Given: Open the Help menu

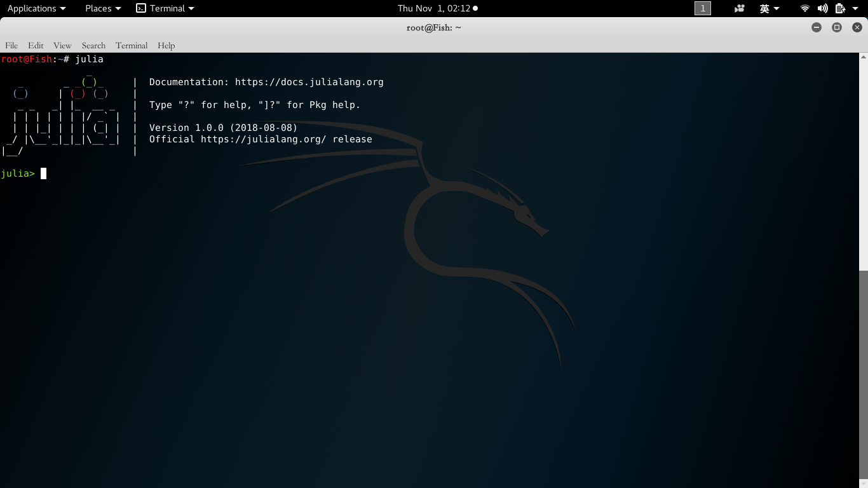Looking at the screenshot, I should [x=166, y=45].
